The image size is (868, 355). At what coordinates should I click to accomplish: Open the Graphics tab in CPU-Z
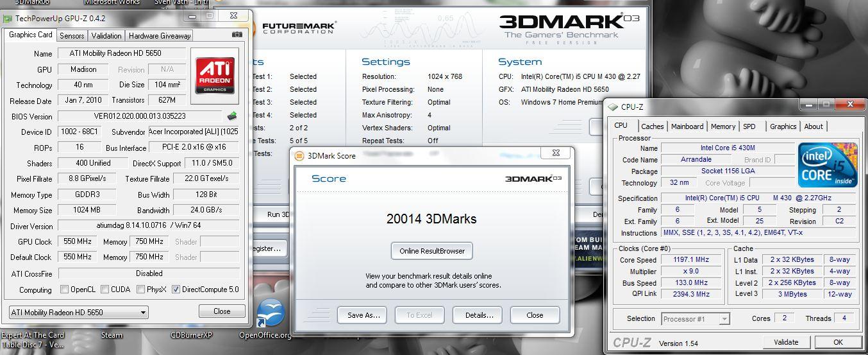[x=783, y=126]
